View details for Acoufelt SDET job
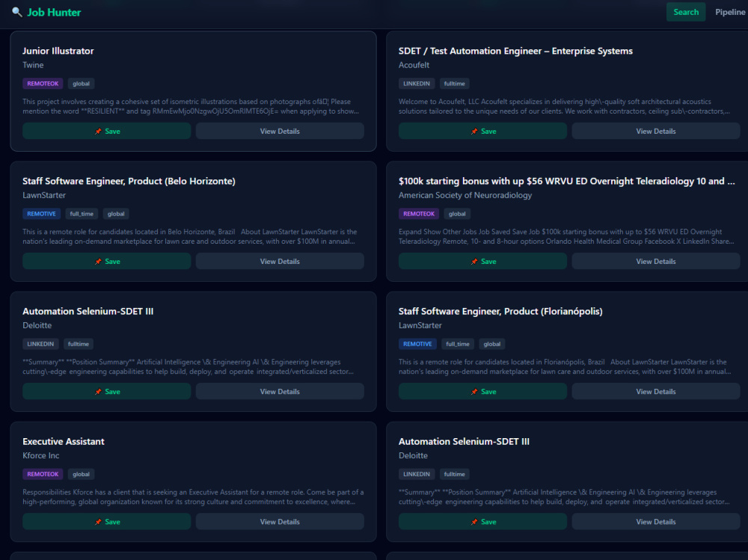 click(656, 131)
